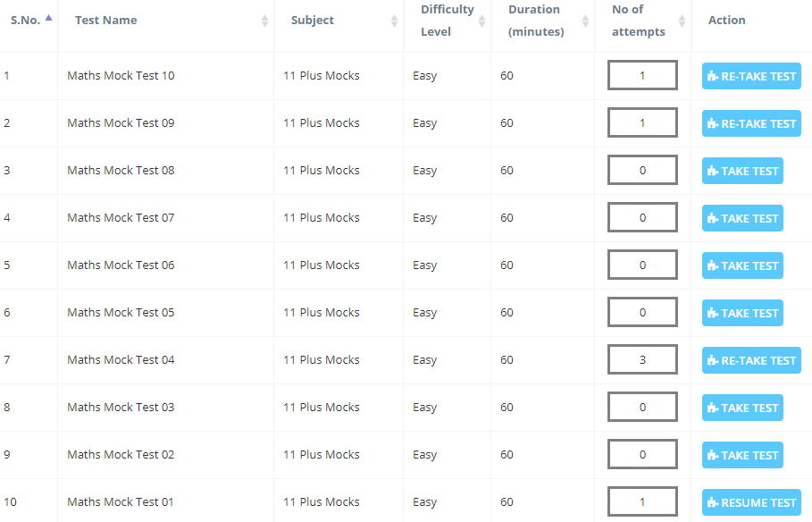Take Maths Mock Test 03
The width and height of the screenshot is (812, 522).
(742, 408)
